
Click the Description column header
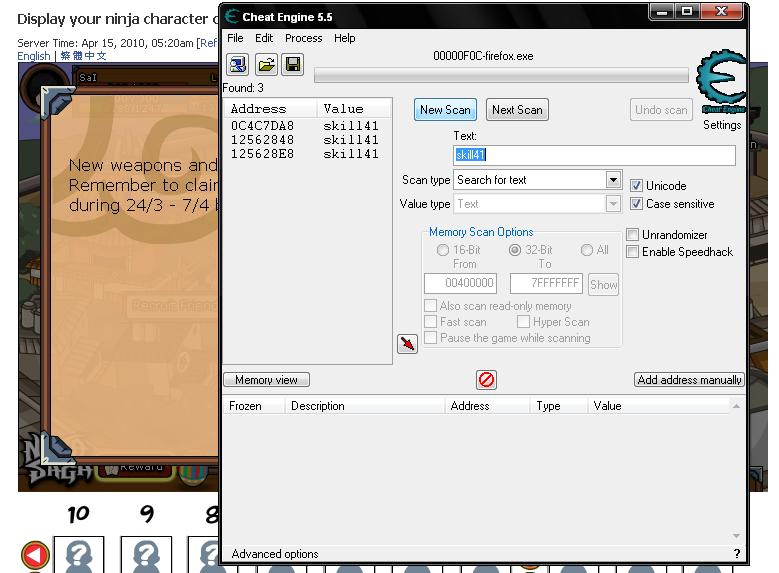pos(365,406)
